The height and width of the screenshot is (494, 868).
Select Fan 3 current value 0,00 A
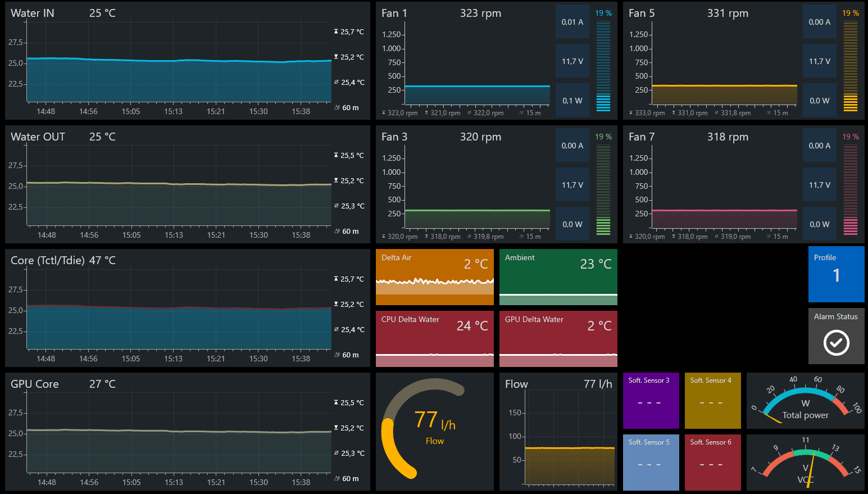point(572,146)
